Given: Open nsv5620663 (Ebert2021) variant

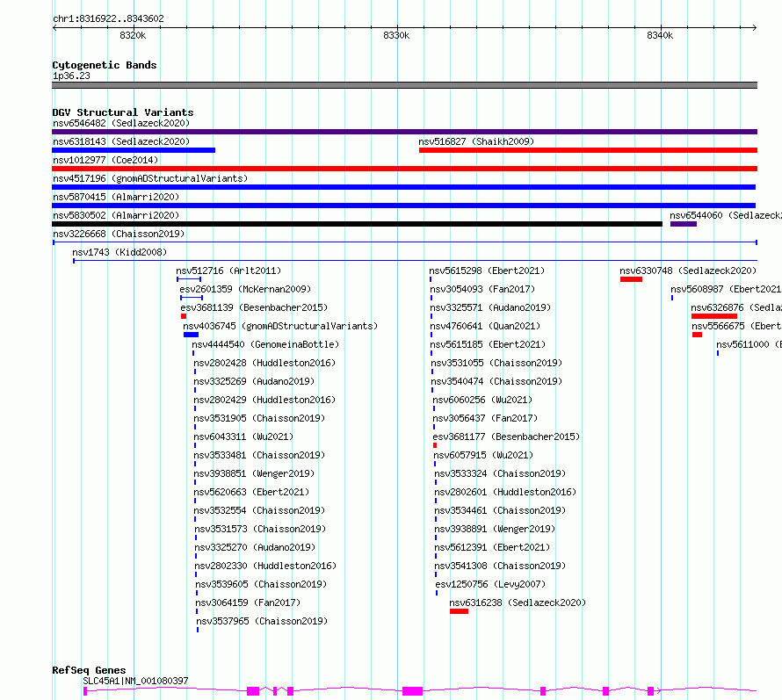Looking at the screenshot, I should [251, 492].
